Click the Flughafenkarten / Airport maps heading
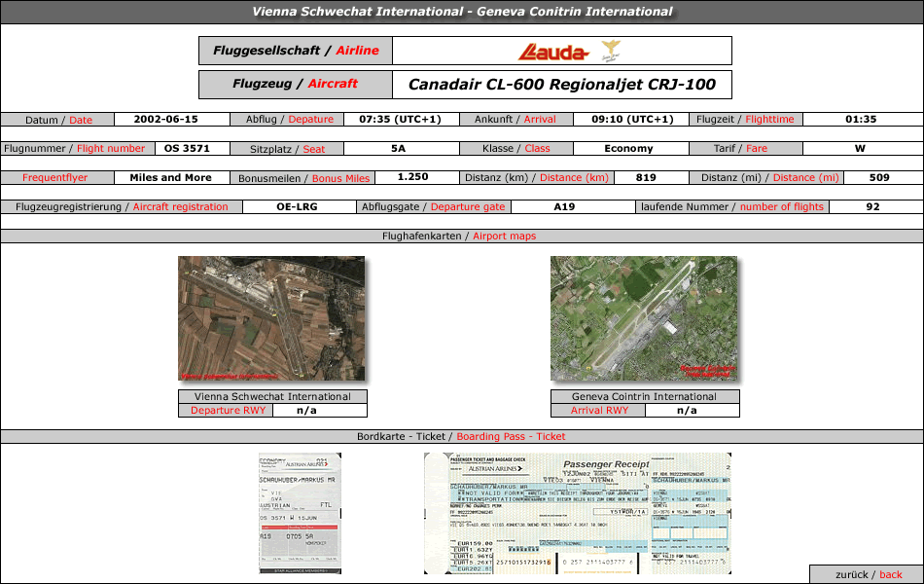The image size is (924, 584). pyautogui.click(x=459, y=236)
